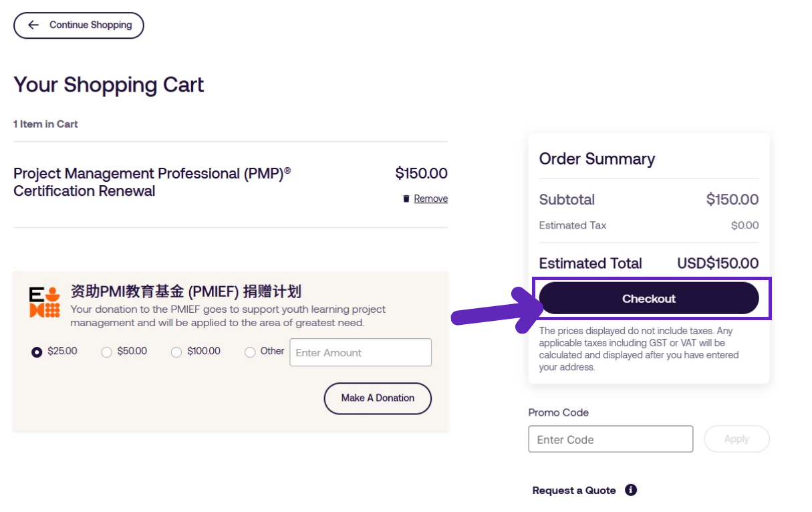Click the Enter Amount donation field
Image resolution: width=812 pixels, height=512 pixels.
(360, 352)
